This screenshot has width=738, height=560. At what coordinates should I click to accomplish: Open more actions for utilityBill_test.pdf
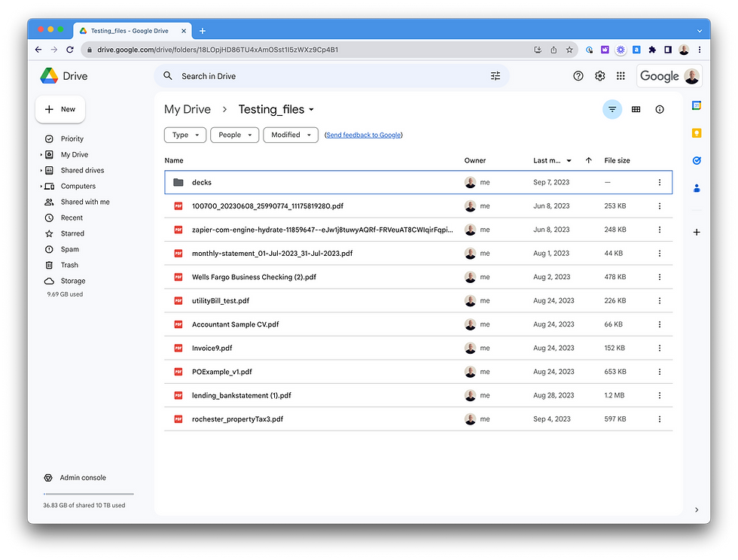point(660,301)
